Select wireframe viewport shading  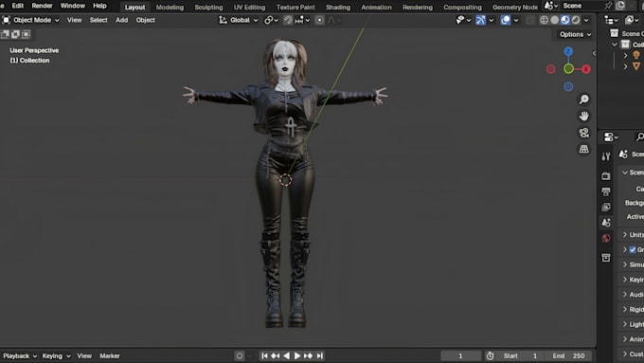pos(545,20)
